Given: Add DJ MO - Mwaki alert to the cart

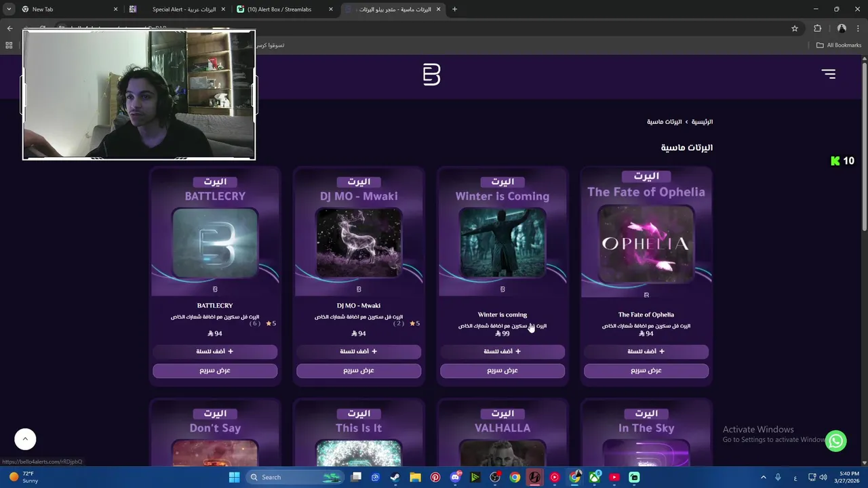Looking at the screenshot, I should click(359, 352).
